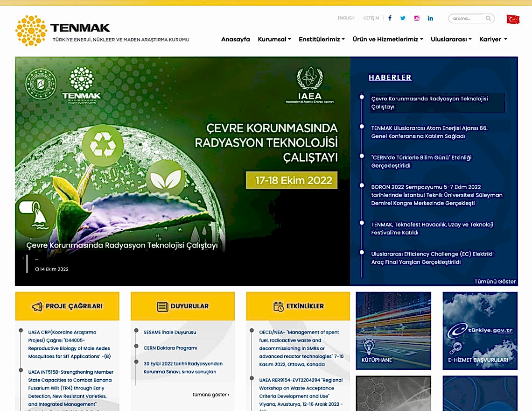Click the Twitter bird icon
This screenshot has width=532, height=411.
pos(403,18)
